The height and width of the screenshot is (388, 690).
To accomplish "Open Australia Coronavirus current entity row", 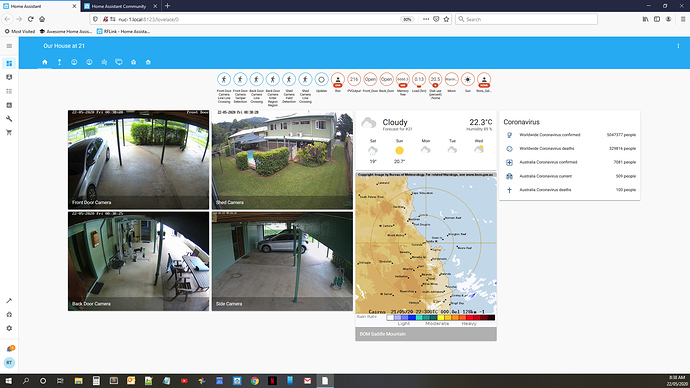I will tap(570, 176).
